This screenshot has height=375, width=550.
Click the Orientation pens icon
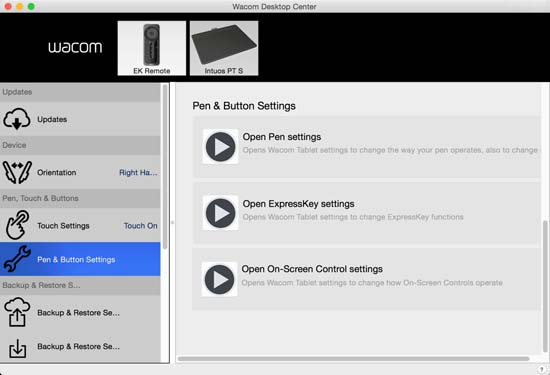17,172
